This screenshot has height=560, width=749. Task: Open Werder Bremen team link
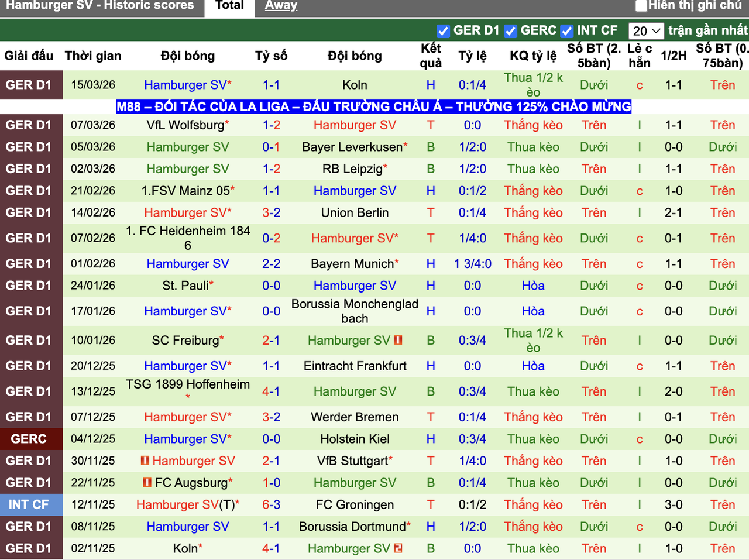pyautogui.click(x=355, y=417)
